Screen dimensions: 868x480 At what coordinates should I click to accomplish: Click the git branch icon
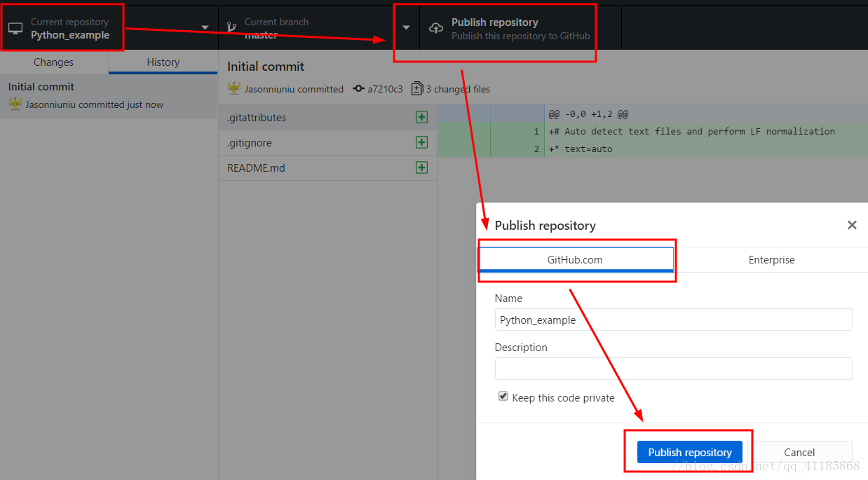coord(231,29)
